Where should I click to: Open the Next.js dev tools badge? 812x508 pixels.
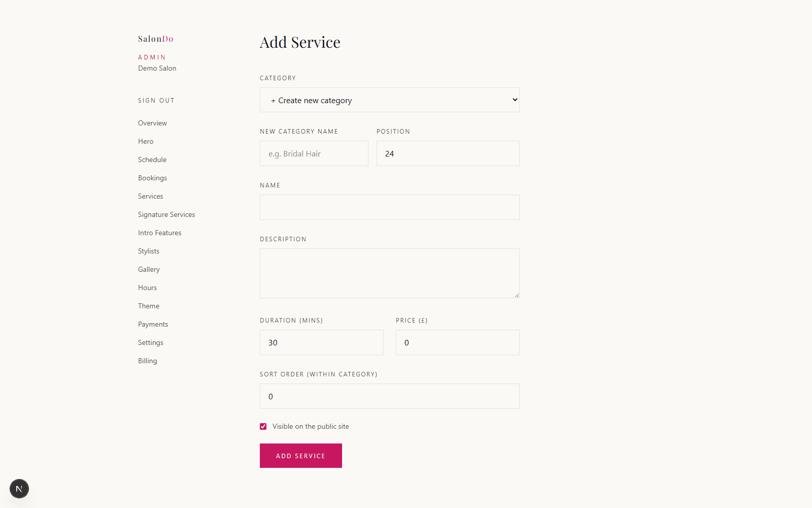coord(19,489)
